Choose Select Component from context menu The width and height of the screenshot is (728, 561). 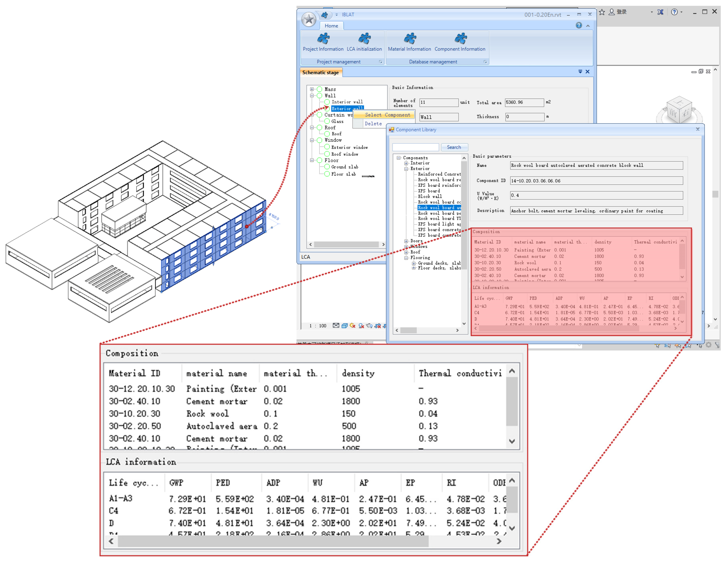[387, 115]
